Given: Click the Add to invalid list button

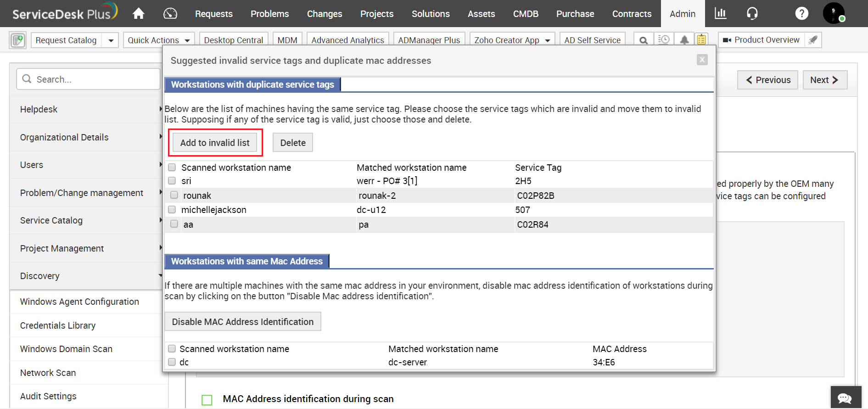Looking at the screenshot, I should [215, 143].
